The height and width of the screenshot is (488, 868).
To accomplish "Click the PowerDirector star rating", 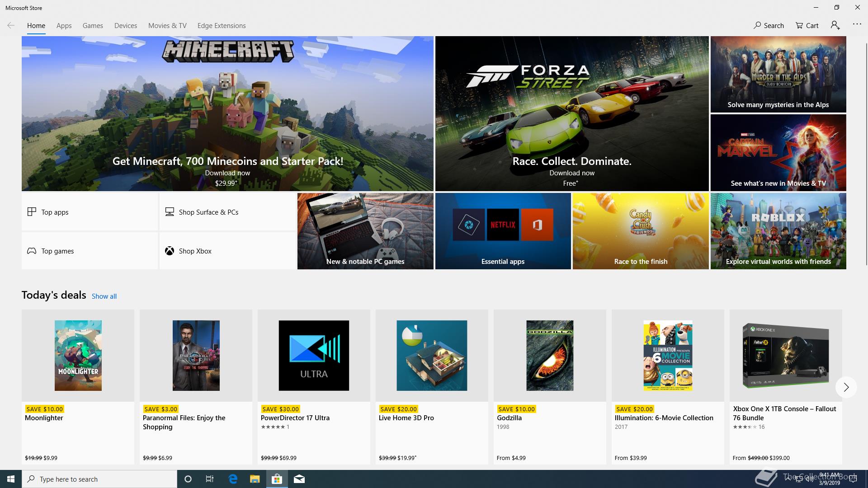I will (x=273, y=427).
